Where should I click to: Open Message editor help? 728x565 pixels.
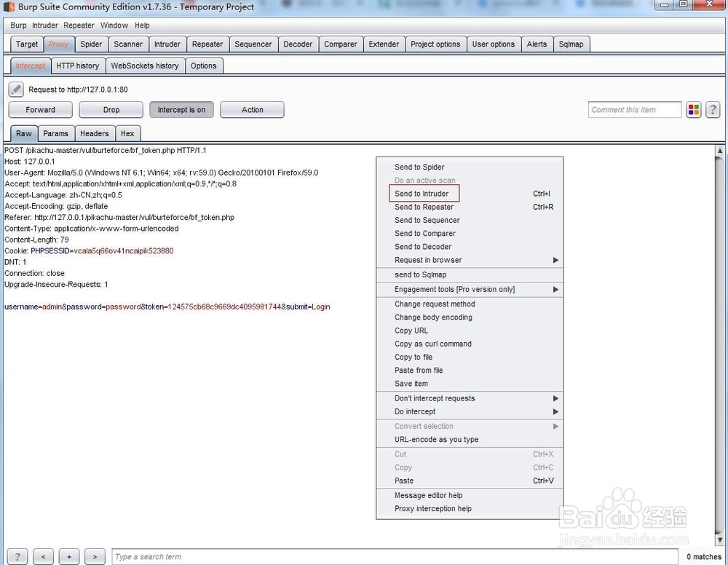pos(470,495)
